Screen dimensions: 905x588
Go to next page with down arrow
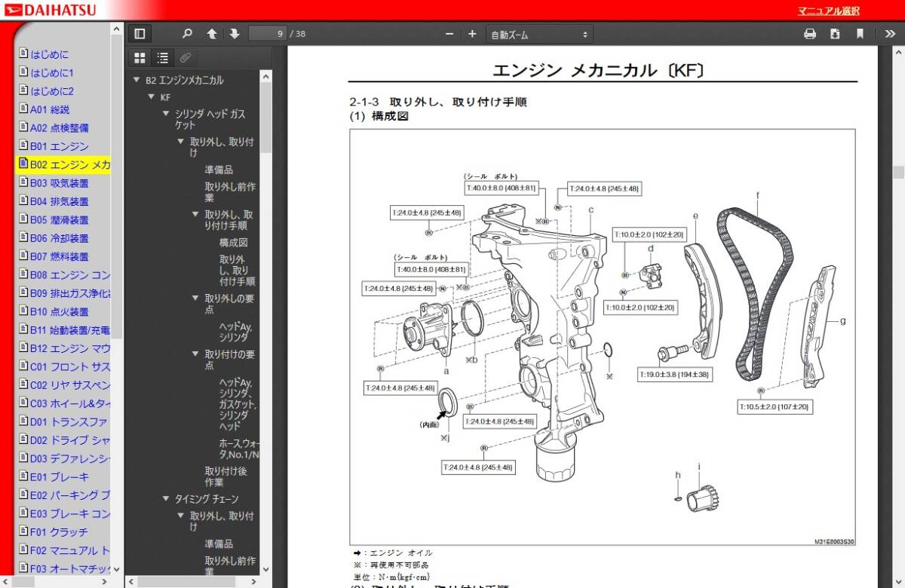tap(235, 34)
